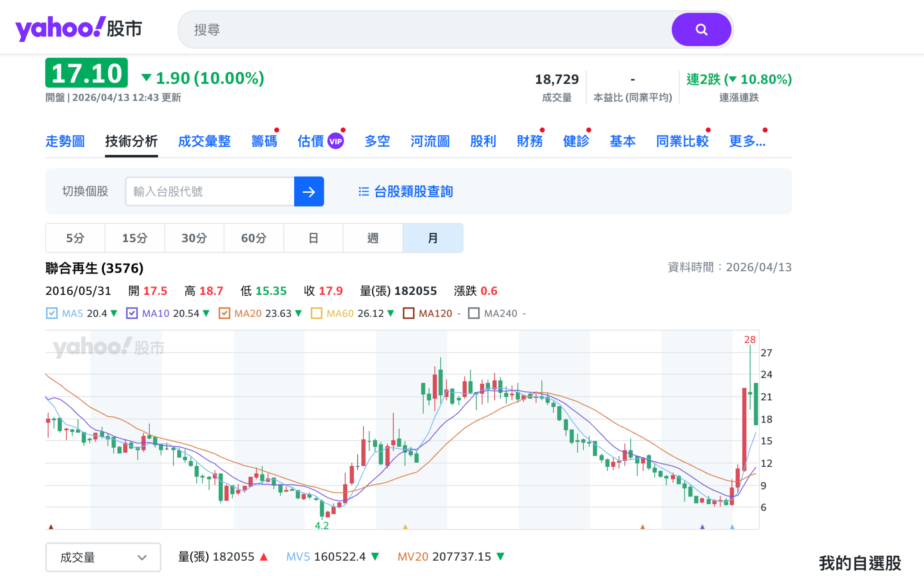Screen dimensions: 924x576
Task: Open the 更多... menu
Action: tap(747, 141)
